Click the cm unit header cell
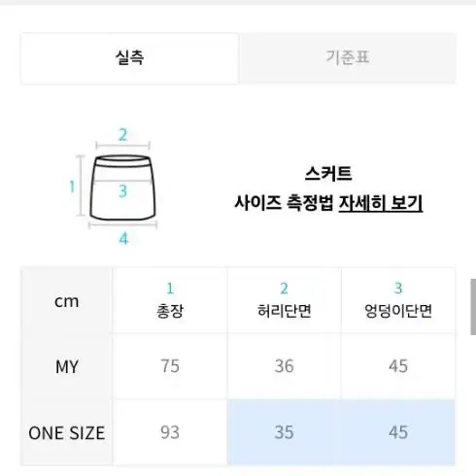Image resolution: width=476 pixels, height=476 pixels. pyautogui.click(x=67, y=301)
